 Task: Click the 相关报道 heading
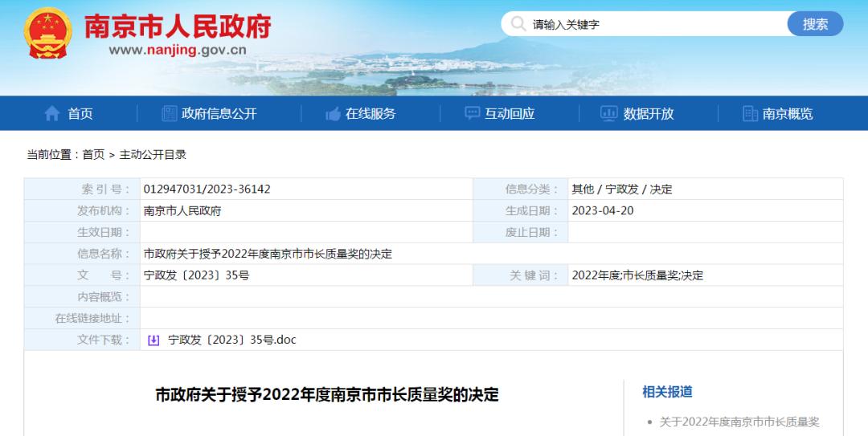667,392
